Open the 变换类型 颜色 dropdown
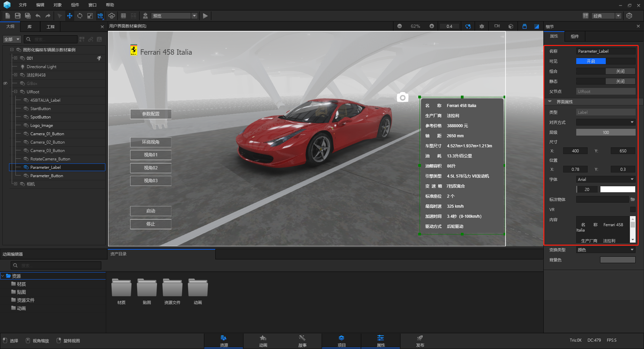644x349 pixels. [606, 250]
